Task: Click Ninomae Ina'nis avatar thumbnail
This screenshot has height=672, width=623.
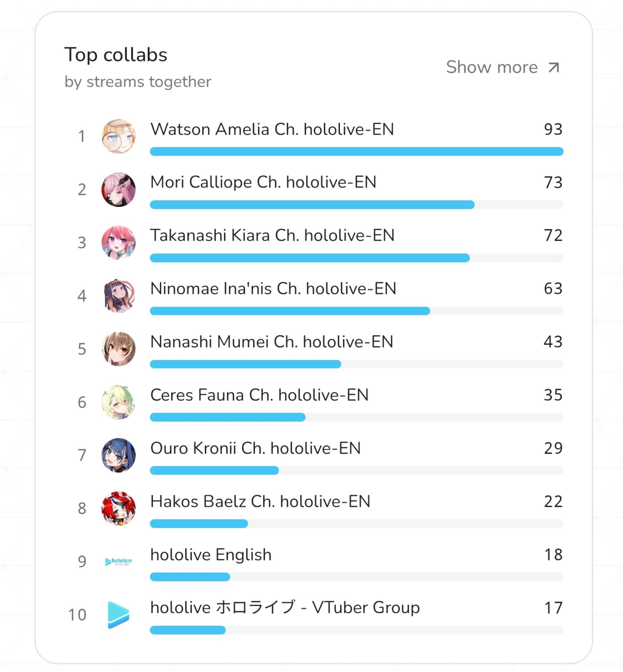Action: [118, 296]
